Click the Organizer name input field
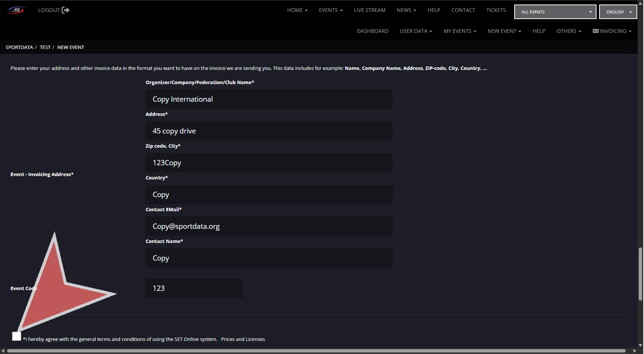 point(269,99)
